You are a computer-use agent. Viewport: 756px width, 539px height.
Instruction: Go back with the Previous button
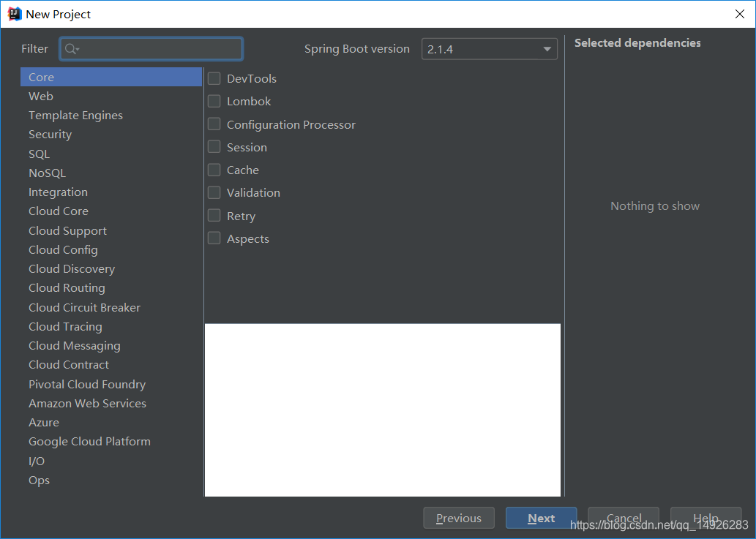459,518
